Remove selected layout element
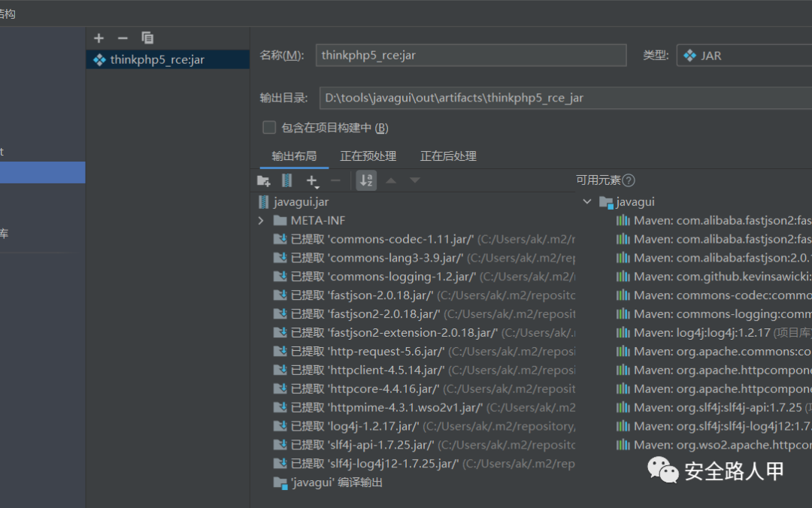The image size is (812, 508). [335, 180]
